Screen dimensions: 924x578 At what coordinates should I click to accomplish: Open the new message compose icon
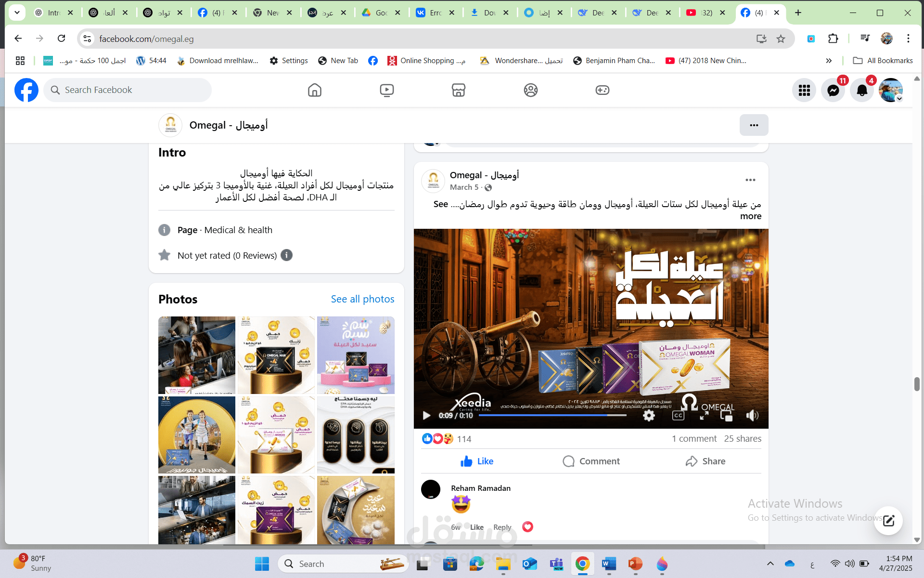[888, 520]
